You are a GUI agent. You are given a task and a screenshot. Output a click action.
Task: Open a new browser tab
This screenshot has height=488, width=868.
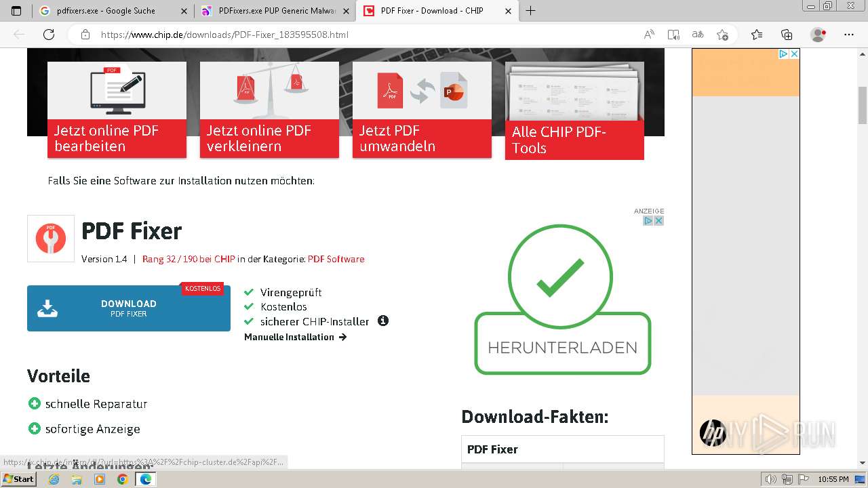[531, 11]
